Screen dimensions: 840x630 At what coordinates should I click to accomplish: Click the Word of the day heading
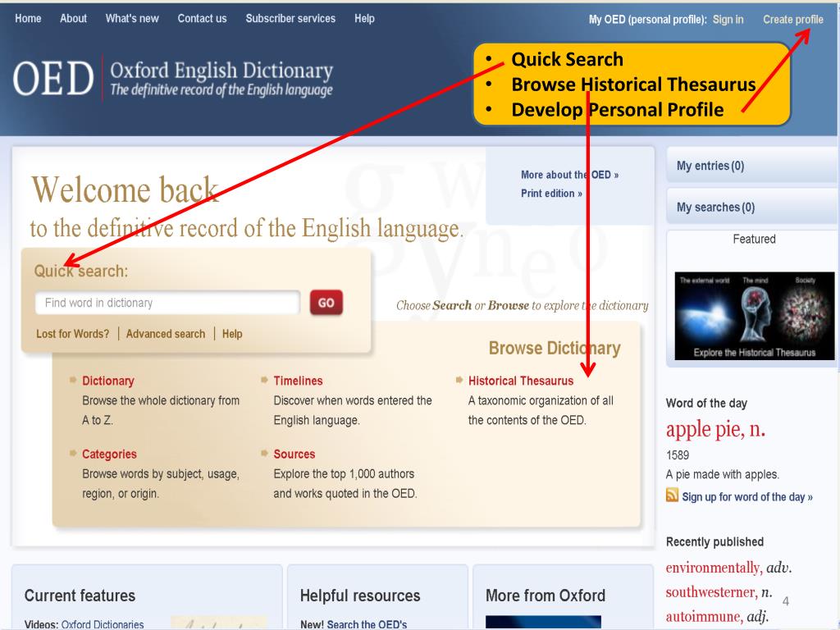coord(706,404)
